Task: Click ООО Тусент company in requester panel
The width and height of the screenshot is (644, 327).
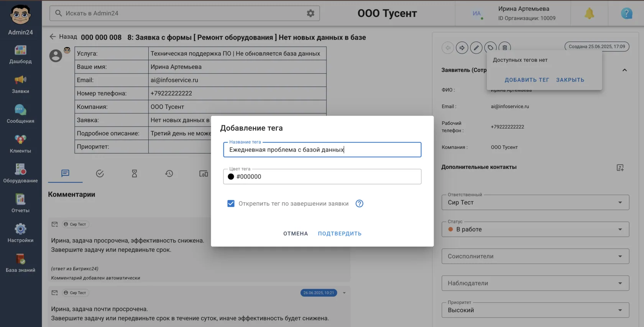Action: (504, 147)
